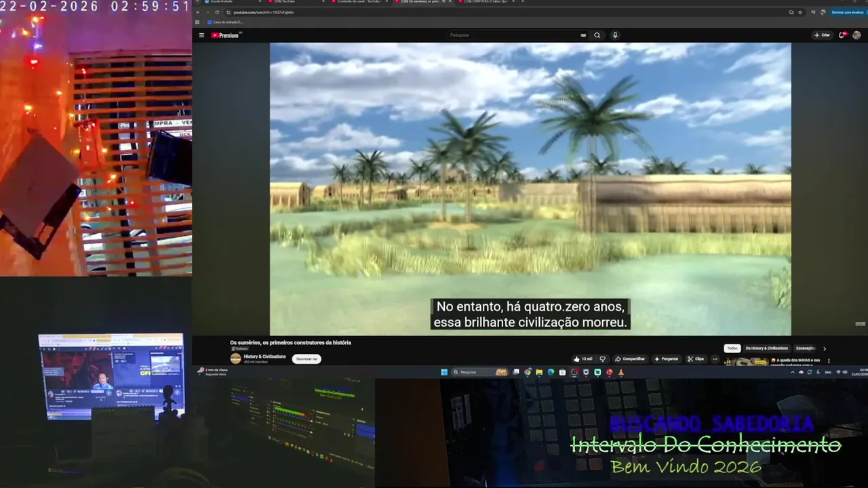Click the video player to pause playback
Screen dimensions: 868x488
click(x=530, y=189)
